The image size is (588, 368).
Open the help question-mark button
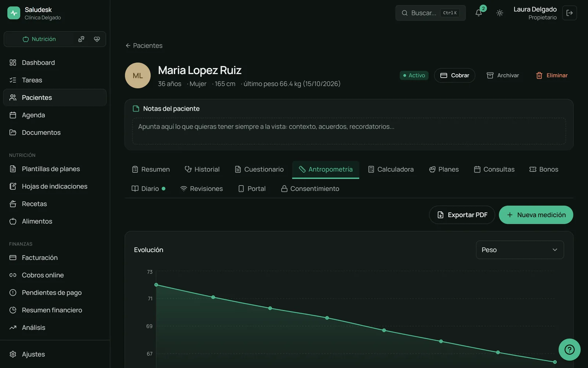(x=569, y=350)
